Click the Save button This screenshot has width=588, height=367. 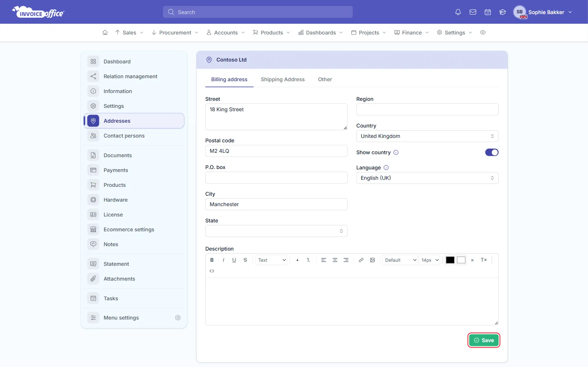(484, 340)
